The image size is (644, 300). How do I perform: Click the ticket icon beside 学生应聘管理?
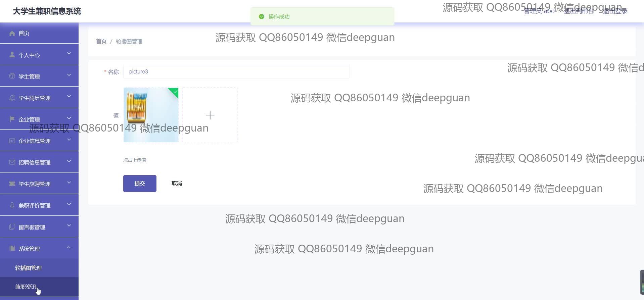[x=12, y=184]
